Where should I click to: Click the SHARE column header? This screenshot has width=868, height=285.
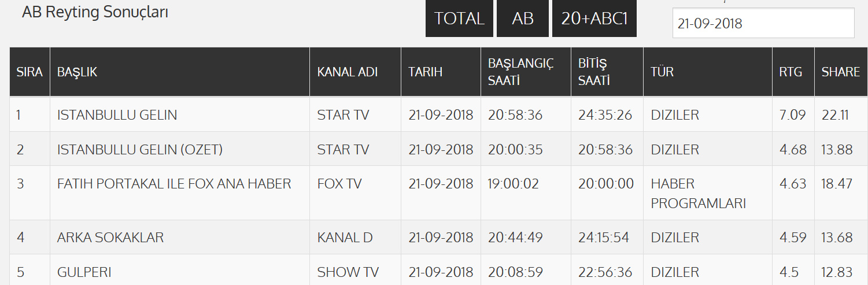click(840, 72)
